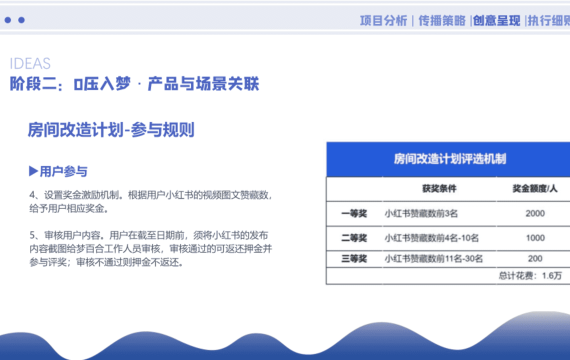Click the triangle bullet before 用户参与
Image resolution: width=570 pixels, height=360 pixels.
[33, 171]
